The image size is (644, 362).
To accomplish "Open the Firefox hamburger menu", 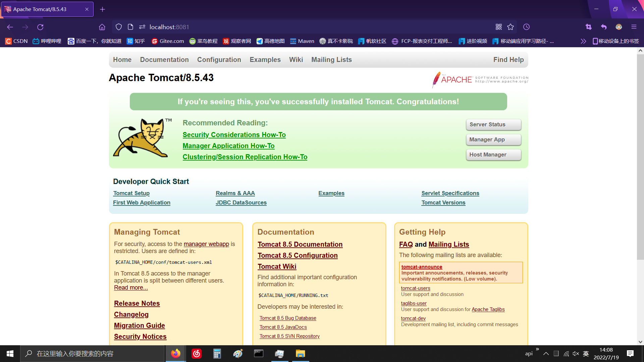I will 634,27.
